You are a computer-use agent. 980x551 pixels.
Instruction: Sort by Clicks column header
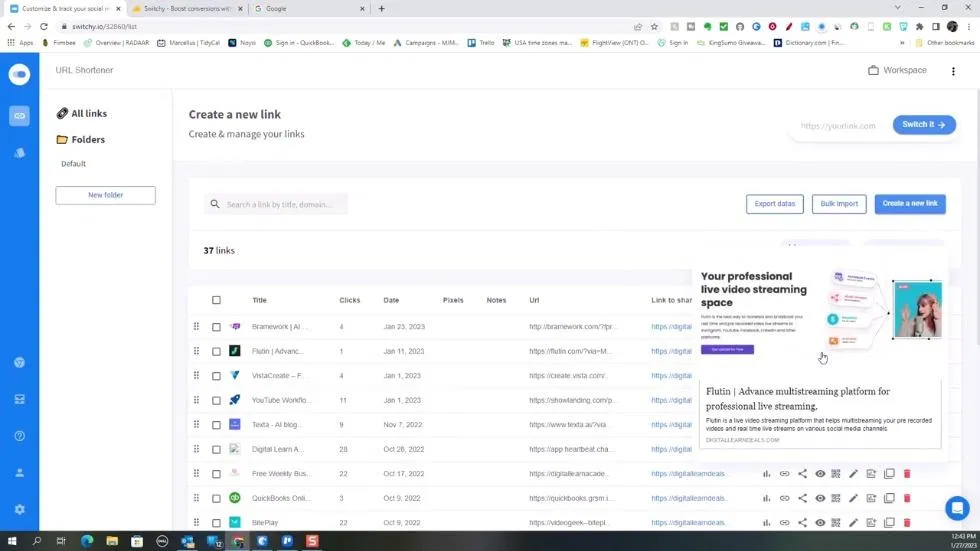point(349,300)
